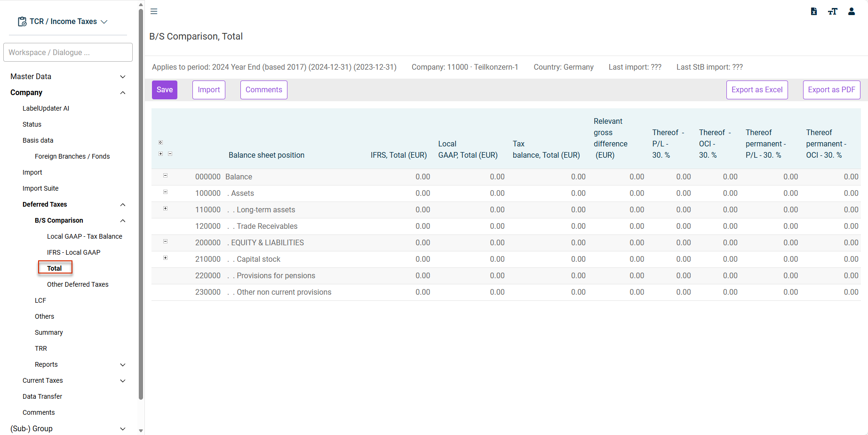Collapse all rows with header minus icon
The width and height of the screenshot is (868, 435).
(x=170, y=154)
